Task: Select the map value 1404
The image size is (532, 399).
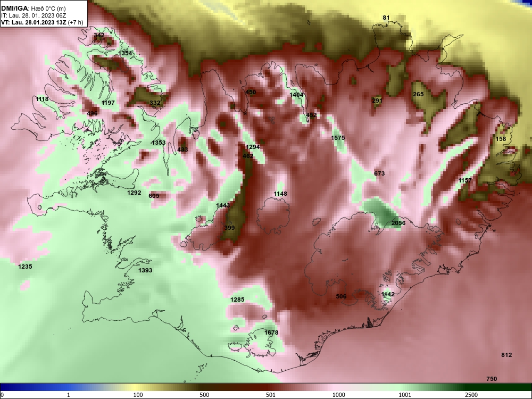Action: pos(296,95)
